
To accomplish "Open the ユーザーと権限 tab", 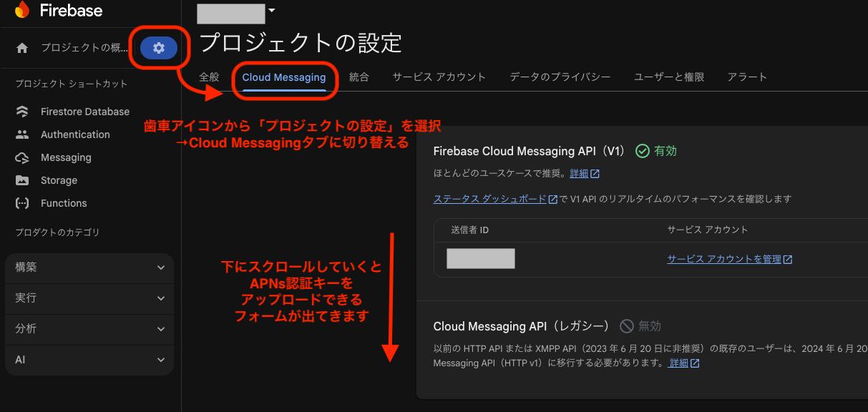I will 669,77.
